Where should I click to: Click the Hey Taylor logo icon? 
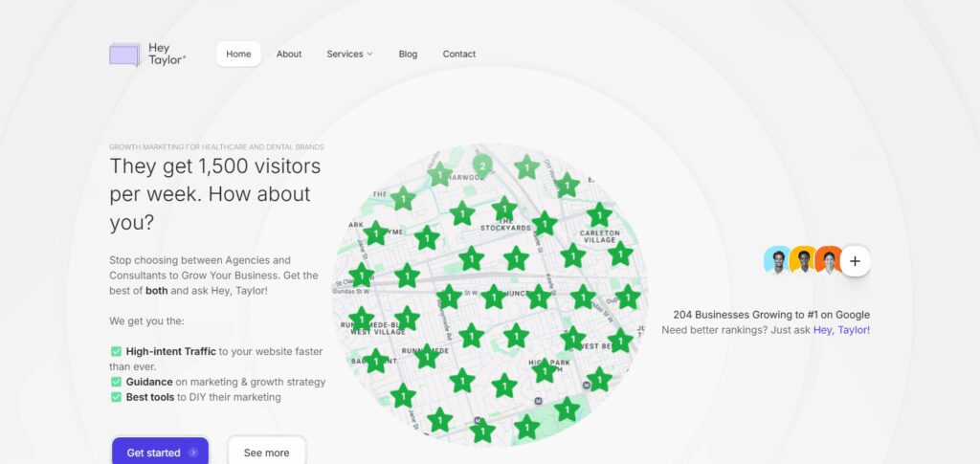125,55
